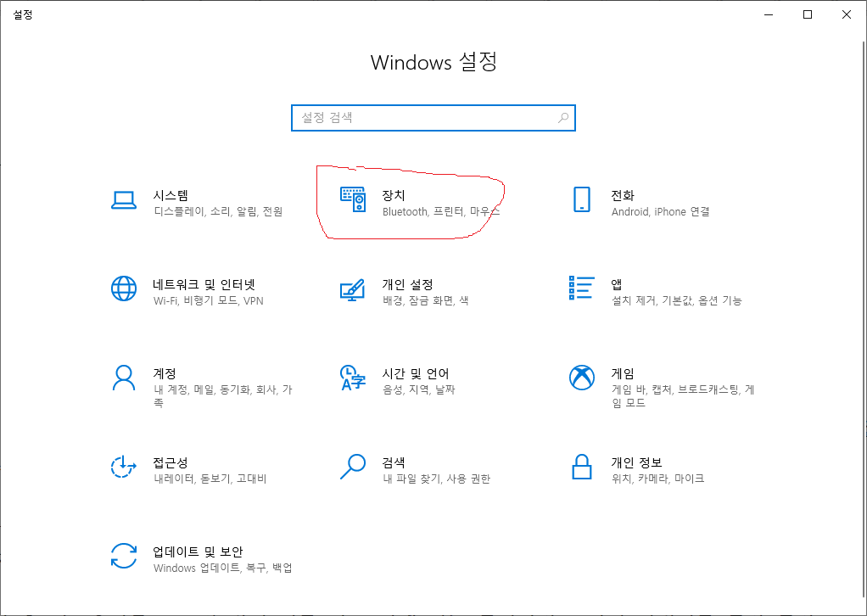The height and width of the screenshot is (616, 867).
Task: Click the Windows 설정 page heading
Action: point(434,62)
